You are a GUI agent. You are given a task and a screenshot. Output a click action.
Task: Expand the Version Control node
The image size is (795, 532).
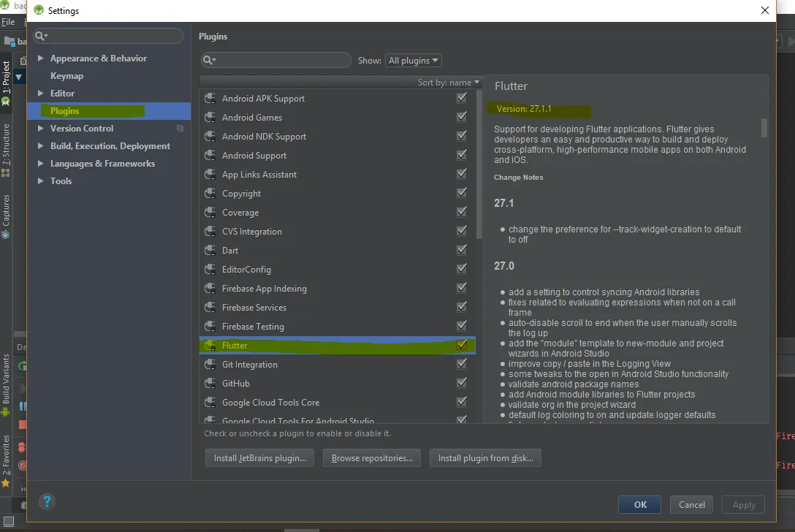click(x=40, y=129)
